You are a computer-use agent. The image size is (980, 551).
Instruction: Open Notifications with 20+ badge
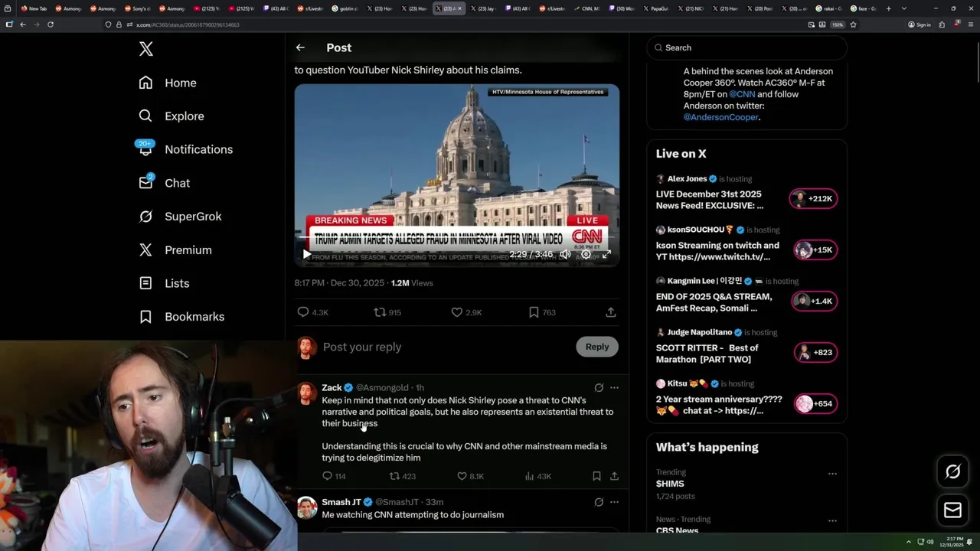coord(185,149)
